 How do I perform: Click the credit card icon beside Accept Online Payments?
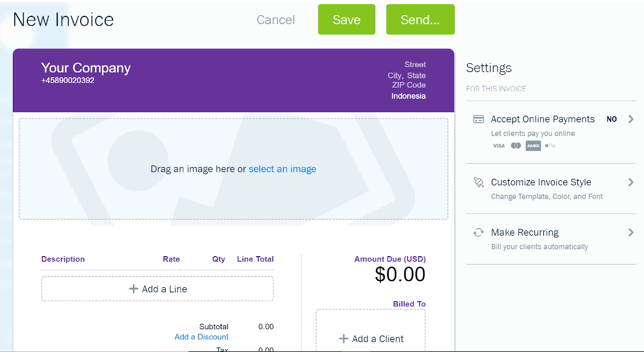[478, 119]
